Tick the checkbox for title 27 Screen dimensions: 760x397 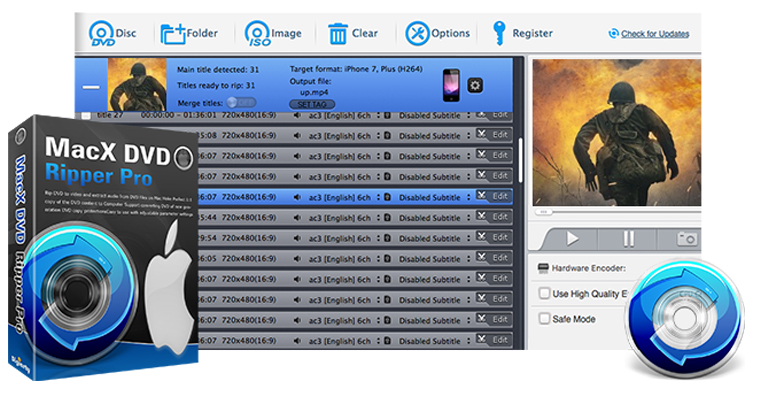(x=86, y=115)
